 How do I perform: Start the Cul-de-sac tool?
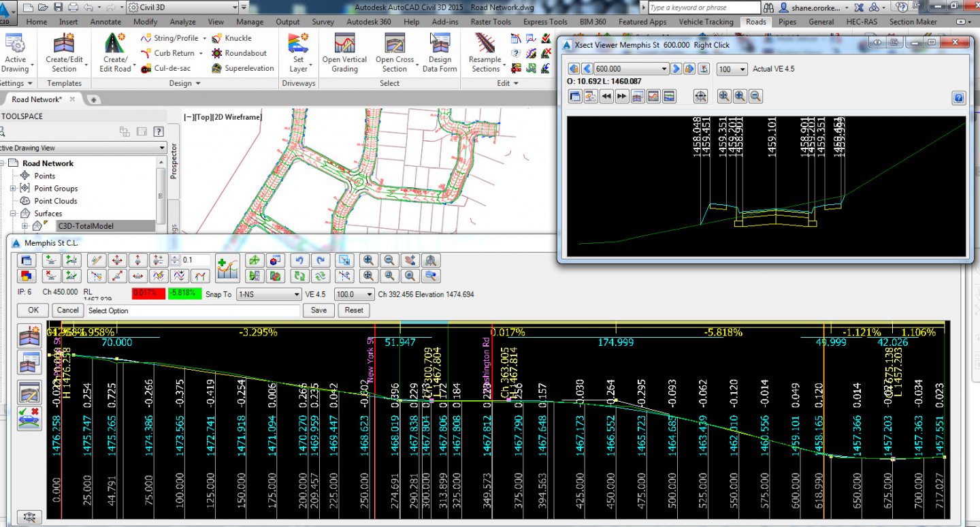165,68
